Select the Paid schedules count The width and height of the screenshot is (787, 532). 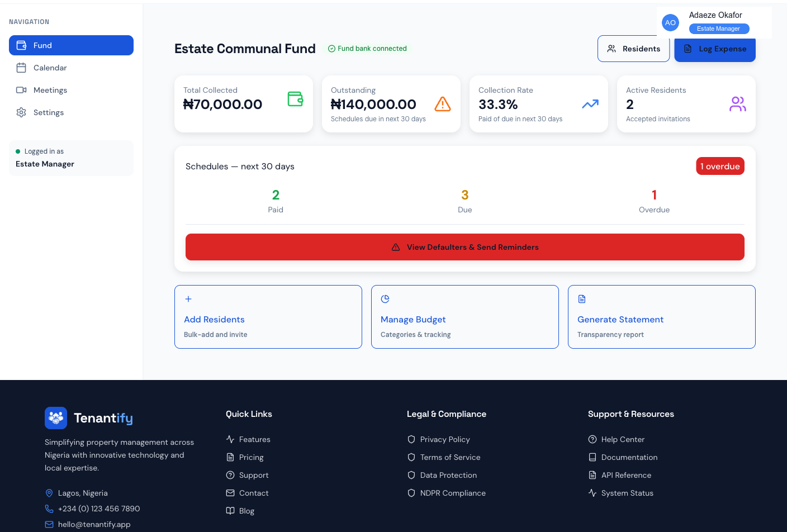(x=276, y=195)
